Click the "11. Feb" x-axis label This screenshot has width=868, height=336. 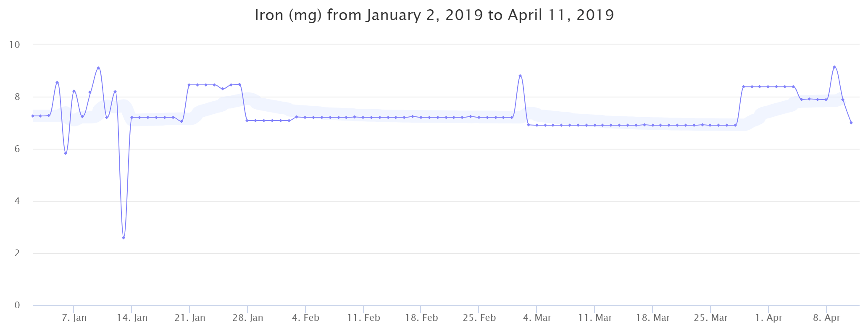363,318
